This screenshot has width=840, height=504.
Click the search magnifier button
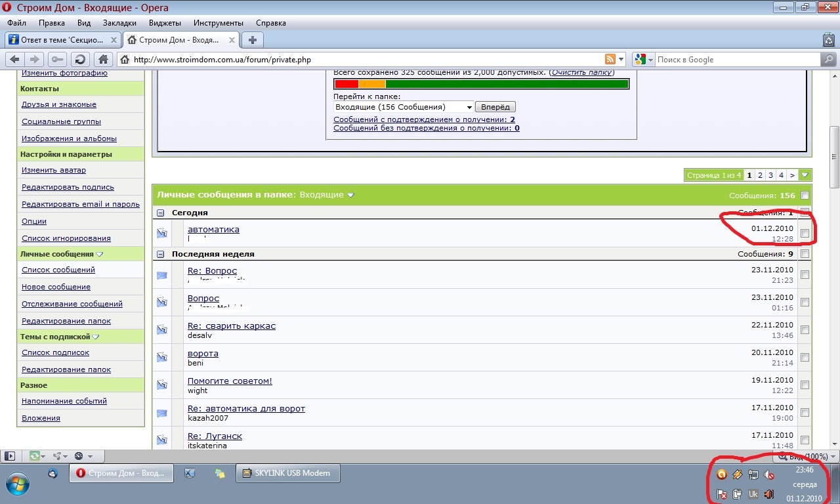pyautogui.click(x=829, y=59)
